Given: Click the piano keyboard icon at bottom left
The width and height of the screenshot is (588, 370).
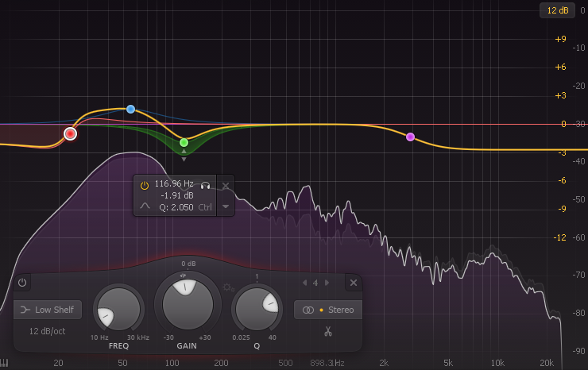Looking at the screenshot, I should [6, 363].
